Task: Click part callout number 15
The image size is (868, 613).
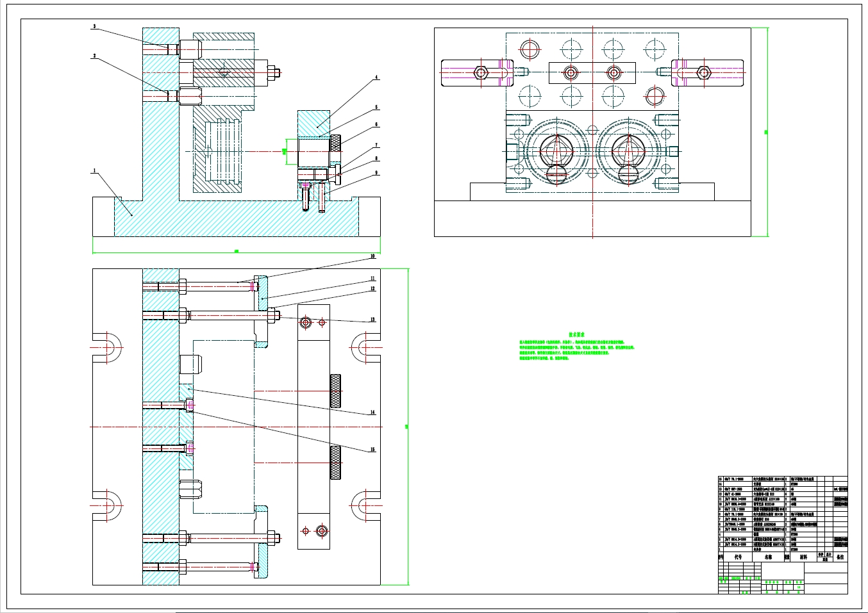Action: point(372,450)
